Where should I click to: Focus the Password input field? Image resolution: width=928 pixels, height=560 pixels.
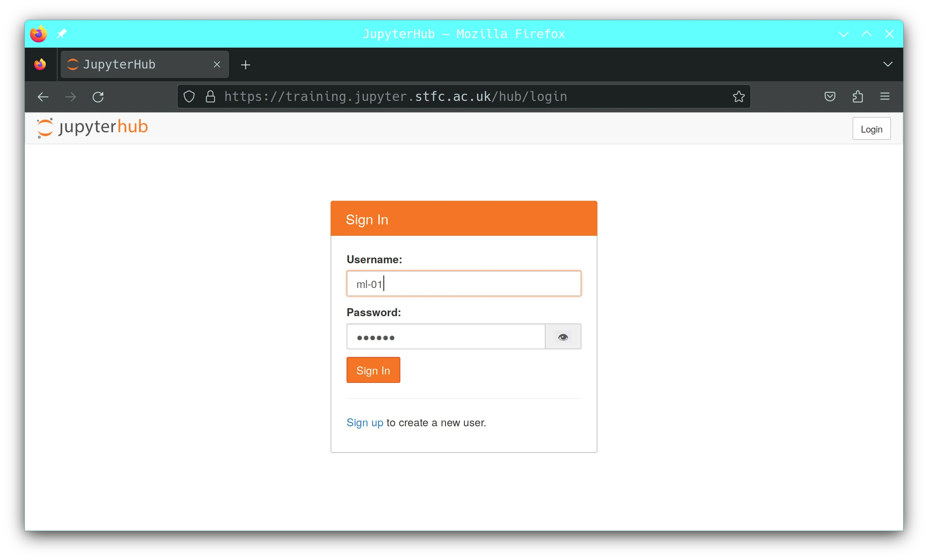click(445, 337)
